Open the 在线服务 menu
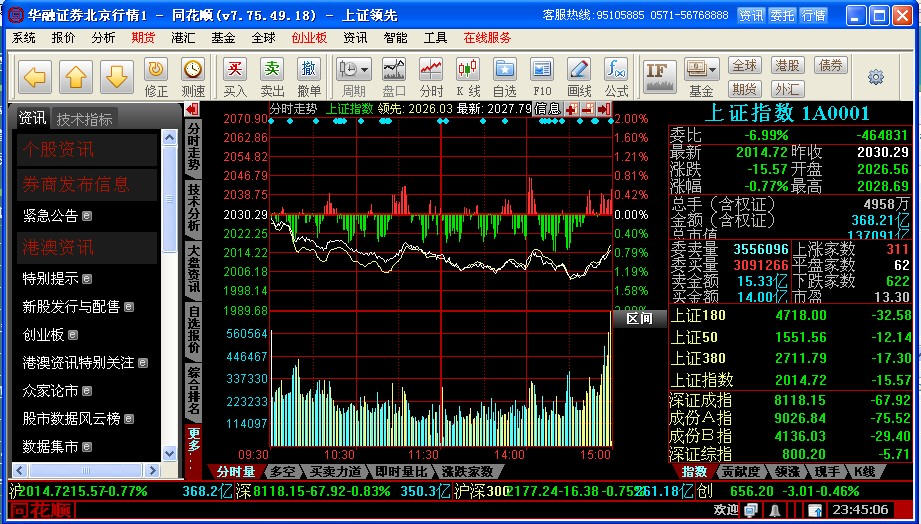The width and height of the screenshot is (921, 524). [x=487, y=38]
